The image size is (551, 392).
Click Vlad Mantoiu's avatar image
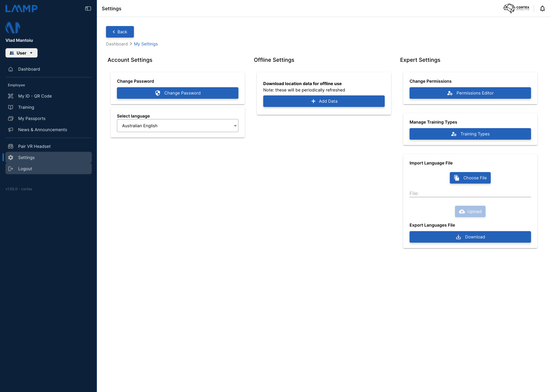13,28
